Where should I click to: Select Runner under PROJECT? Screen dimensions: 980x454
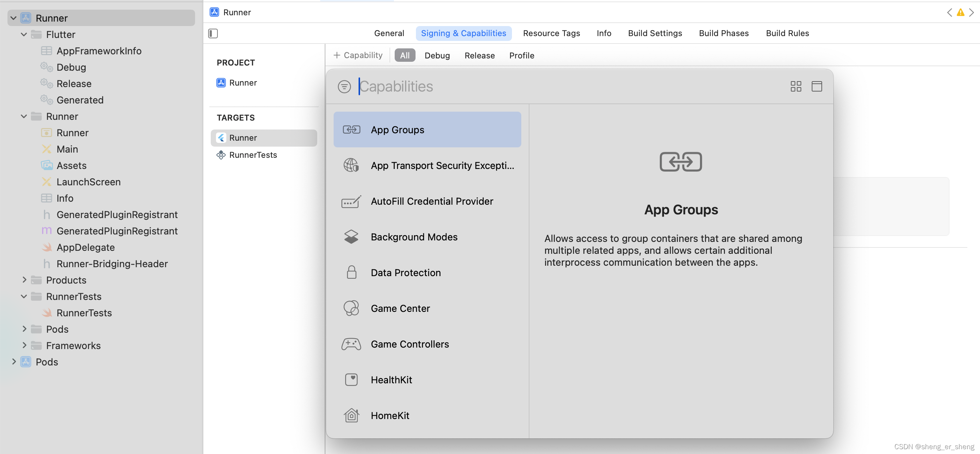click(x=264, y=83)
